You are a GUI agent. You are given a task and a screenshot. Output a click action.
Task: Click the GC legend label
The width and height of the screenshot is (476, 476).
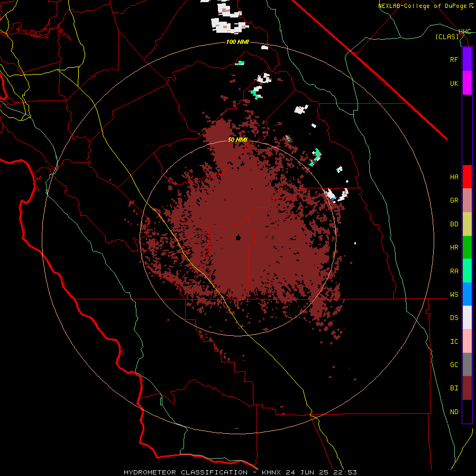click(454, 365)
